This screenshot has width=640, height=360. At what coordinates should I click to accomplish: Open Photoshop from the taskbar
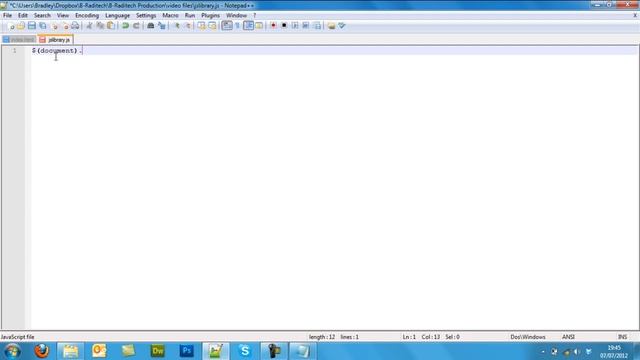pyautogui.click(x=187, y=351)
